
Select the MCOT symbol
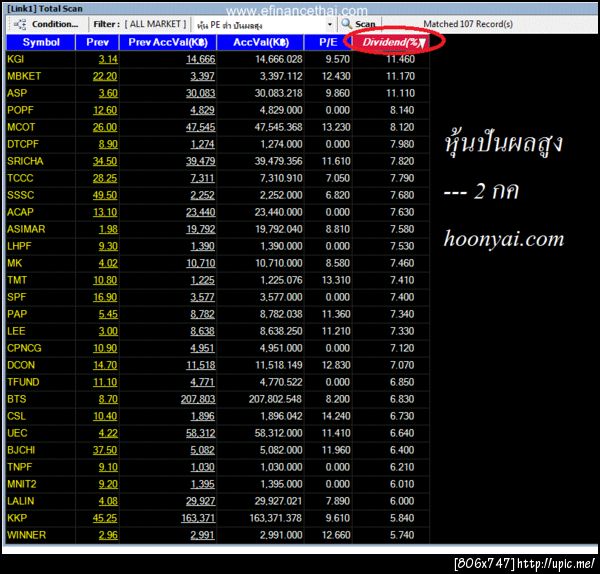click(x=21, y=127)
